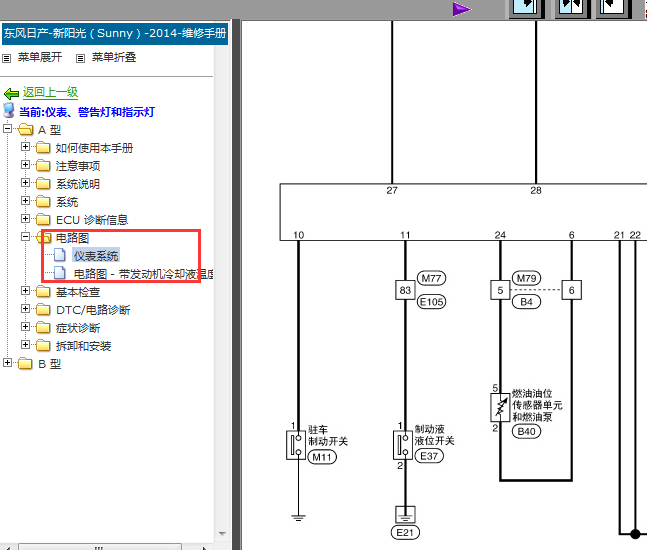Click the 菜单展开 list icon
647x550 pixels.
[x=7, y=58]
